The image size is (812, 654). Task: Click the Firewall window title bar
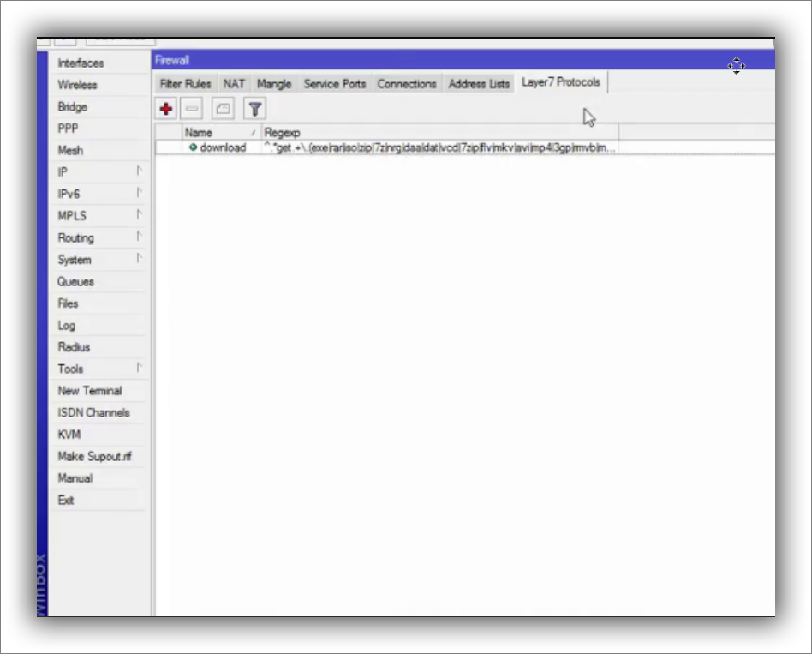(x=463, y=60)
